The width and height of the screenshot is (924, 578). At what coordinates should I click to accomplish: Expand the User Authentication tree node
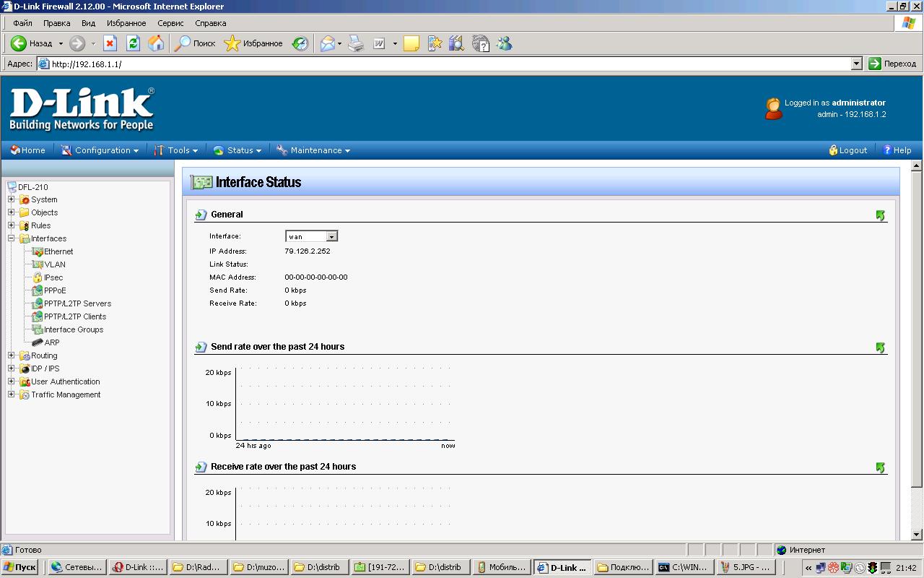11,381
